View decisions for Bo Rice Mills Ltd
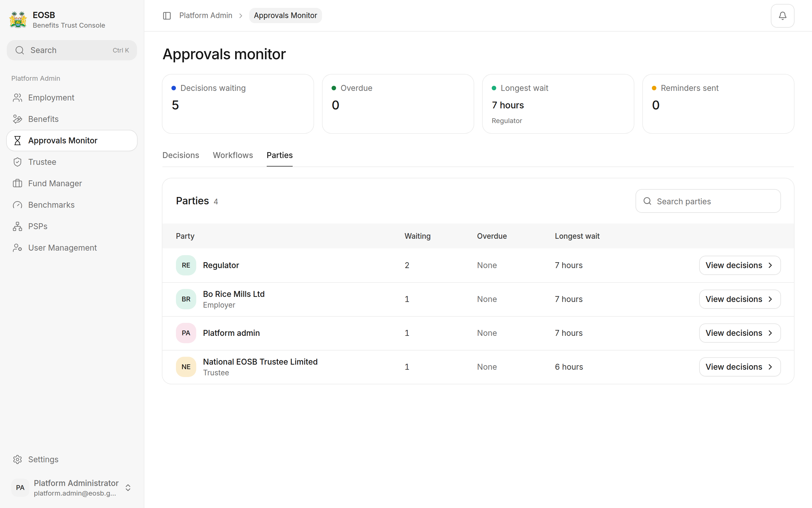Screen dimensions: 812x508 pyautogui.click(x=740, y=299)
